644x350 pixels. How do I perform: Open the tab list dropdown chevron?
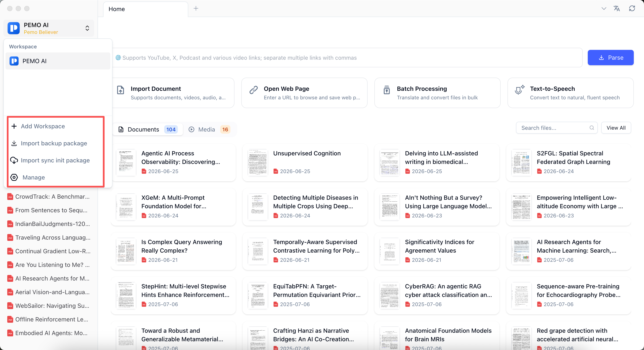[604, 9]
